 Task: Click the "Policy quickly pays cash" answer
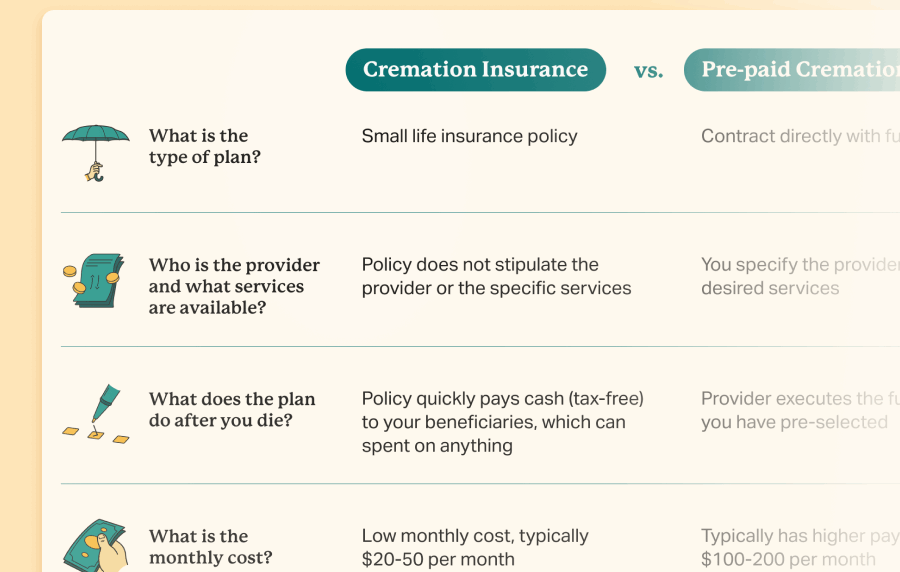pyautogui.click(x=502, y=422)
